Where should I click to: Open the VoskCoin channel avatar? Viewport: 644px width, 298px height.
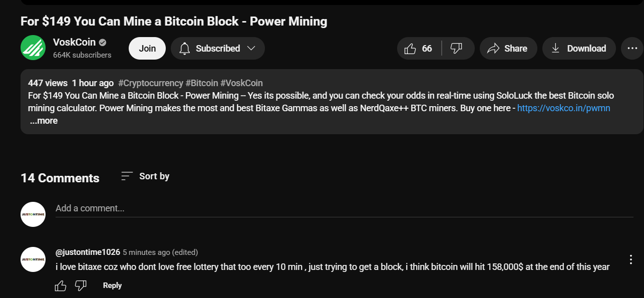pyautogui.click(x=33, y=48)
